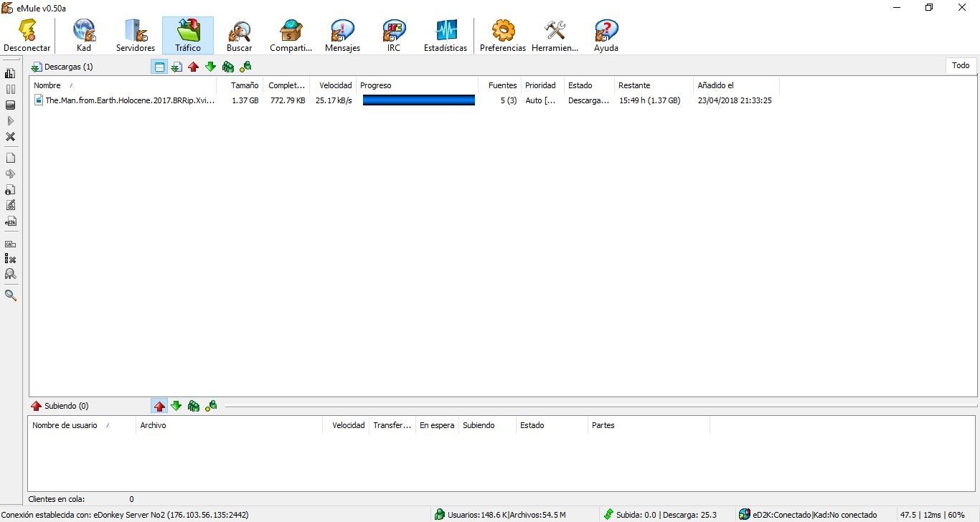Viewport: 980px width, 522px height.
Task: Open the Kad network window
Action: tap(84, 36)
